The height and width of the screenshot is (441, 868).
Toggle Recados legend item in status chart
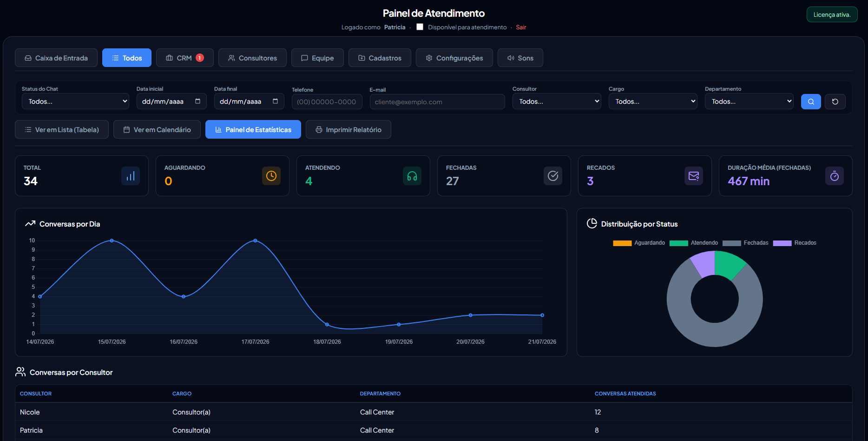(795, 243)
